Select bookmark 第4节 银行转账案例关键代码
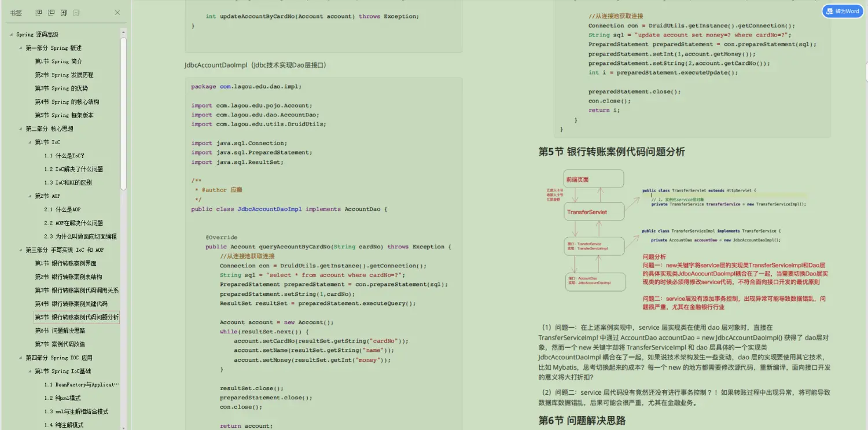 pyautogui.click(x=71, y=304)
